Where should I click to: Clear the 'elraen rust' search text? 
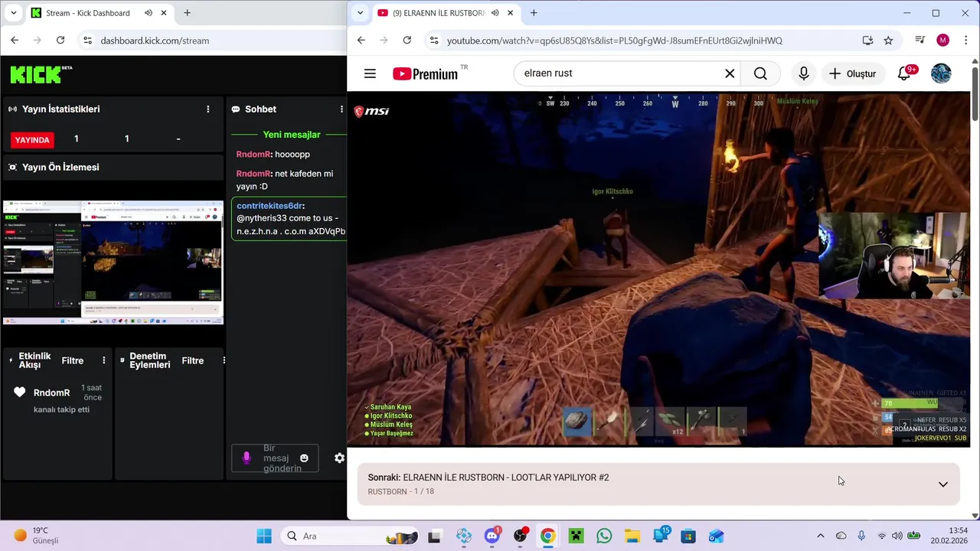pyautogui.click(x=730, y=73)
